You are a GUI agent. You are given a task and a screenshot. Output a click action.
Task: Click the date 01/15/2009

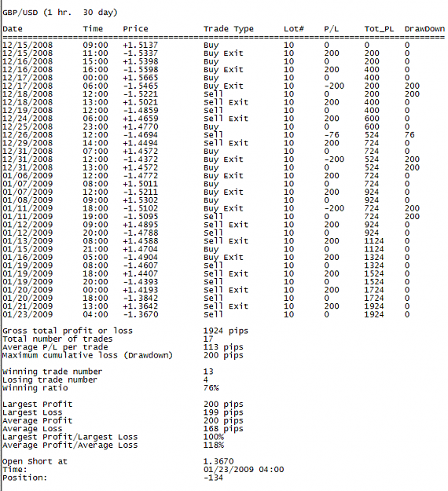[x=28, y=249]
